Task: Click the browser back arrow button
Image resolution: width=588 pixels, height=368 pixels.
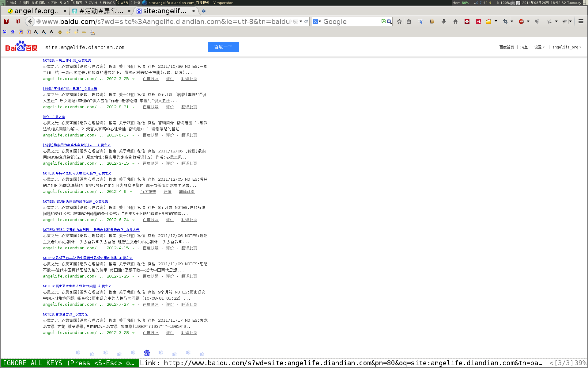Action: (30, 21)
